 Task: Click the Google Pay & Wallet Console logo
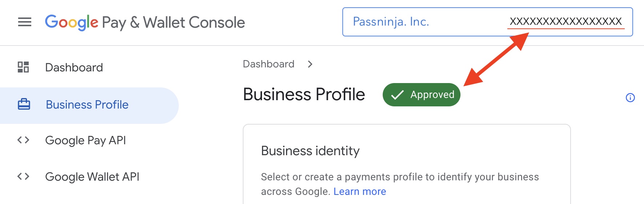tap(145, 22)
